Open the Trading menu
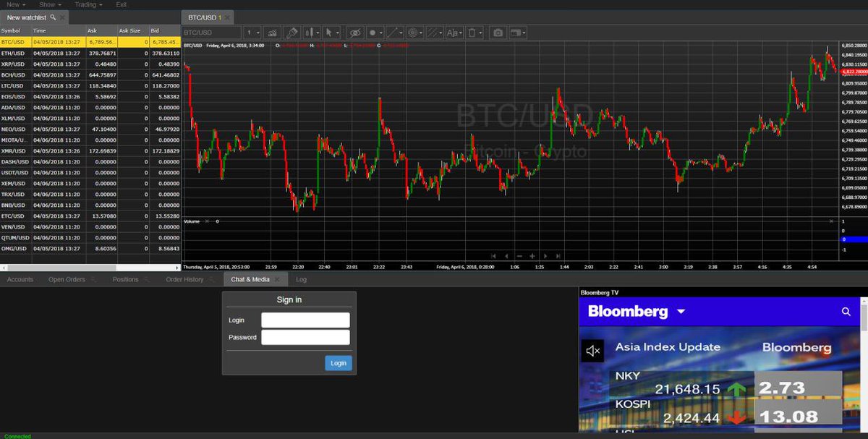868x439 pixels. click(x=88, y=4)
